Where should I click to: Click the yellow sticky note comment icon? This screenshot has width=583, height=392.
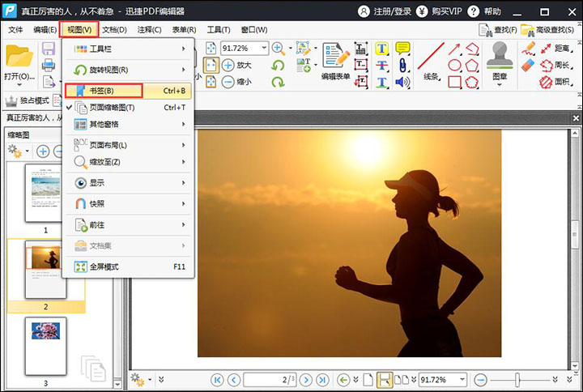click(402, 49)
